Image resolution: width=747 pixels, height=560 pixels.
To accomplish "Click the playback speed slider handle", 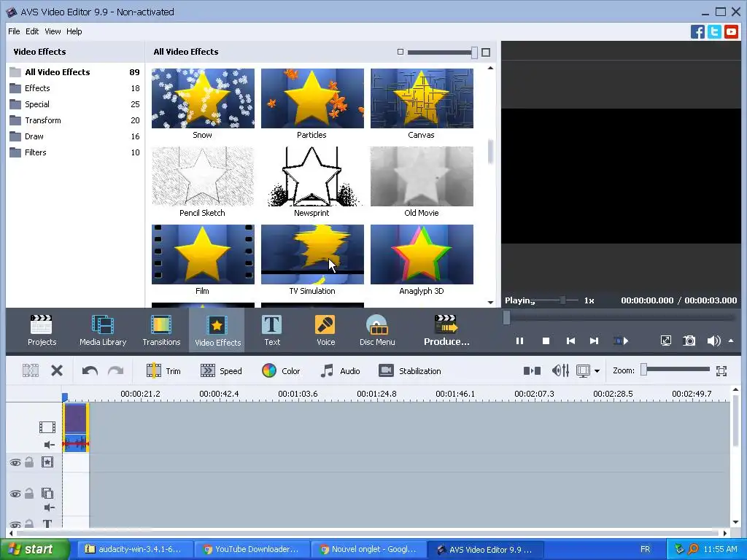I will (x=562, y=300).
